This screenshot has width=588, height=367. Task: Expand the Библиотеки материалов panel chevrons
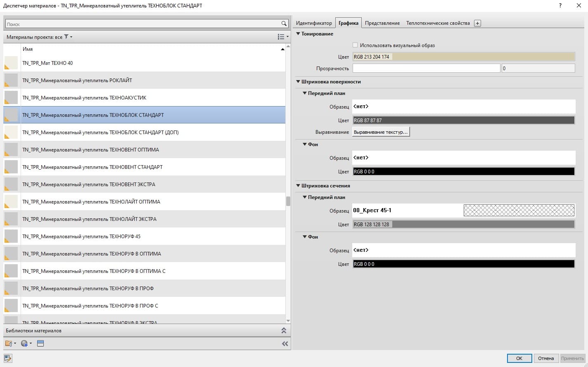pos(284,331)
